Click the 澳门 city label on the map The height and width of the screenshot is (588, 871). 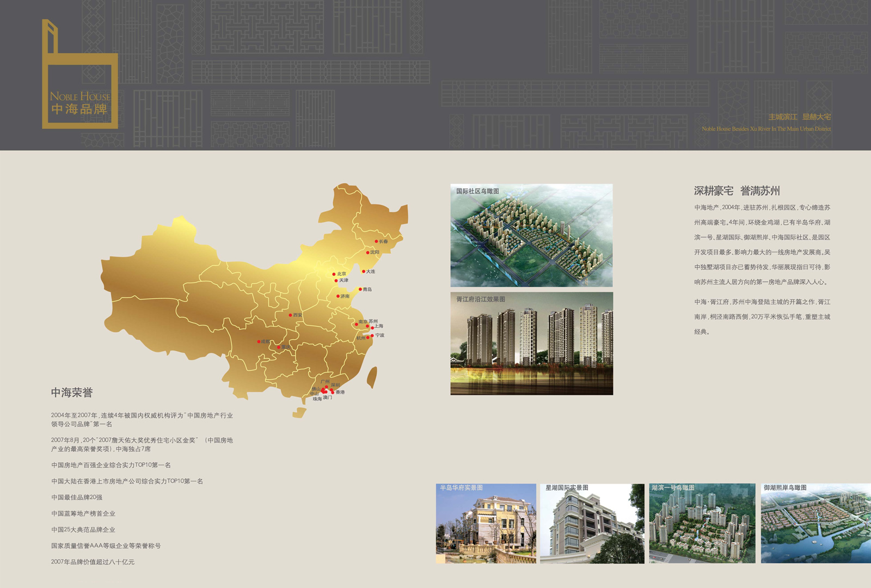pos(327,397)
